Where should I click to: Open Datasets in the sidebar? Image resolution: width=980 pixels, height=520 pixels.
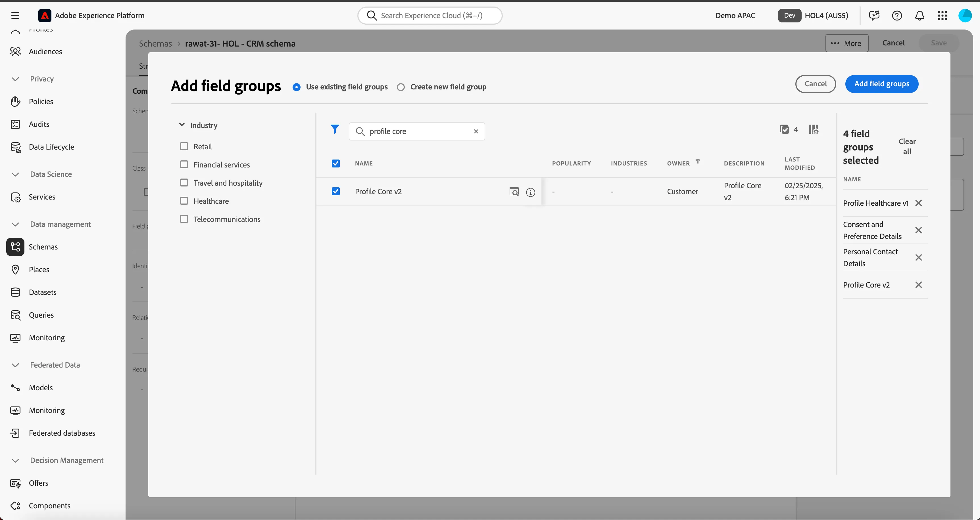pos(43,292)
